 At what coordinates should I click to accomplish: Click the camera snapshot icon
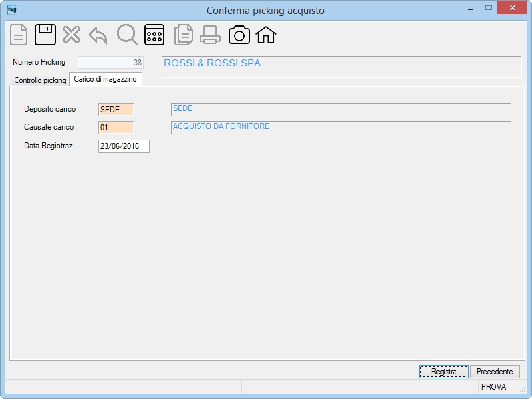click(x=239, y=35)
